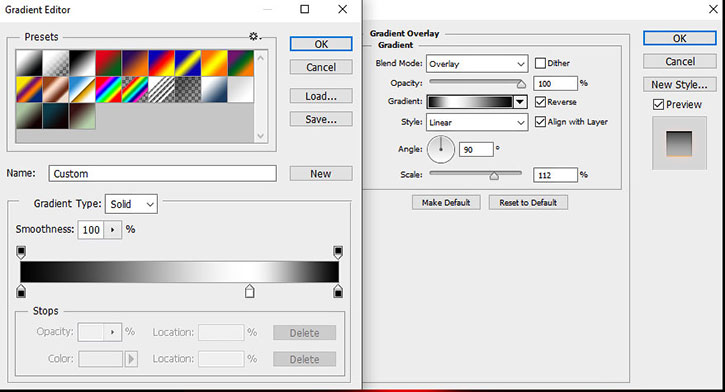725x392 pixels.
Task: Click the Gradient Overlay gradient preview bar
Action: click(470, 102)
